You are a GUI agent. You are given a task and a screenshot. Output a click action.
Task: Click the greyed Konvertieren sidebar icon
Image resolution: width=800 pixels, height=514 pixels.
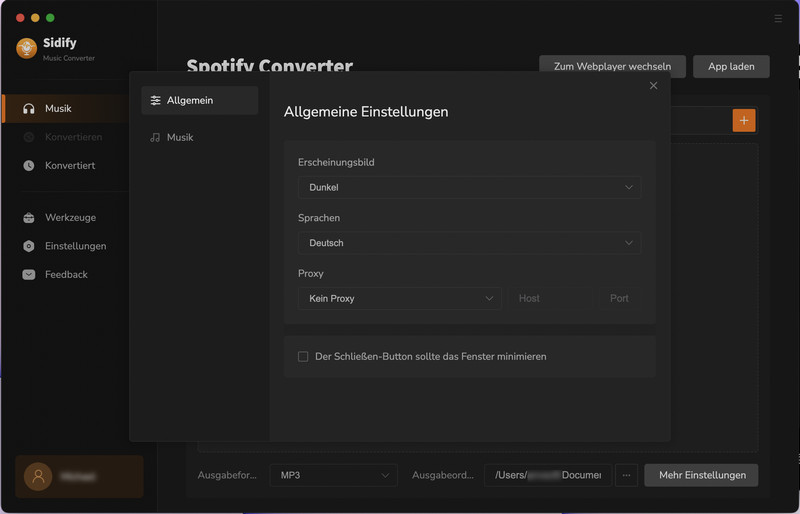(x=29, y=137)
